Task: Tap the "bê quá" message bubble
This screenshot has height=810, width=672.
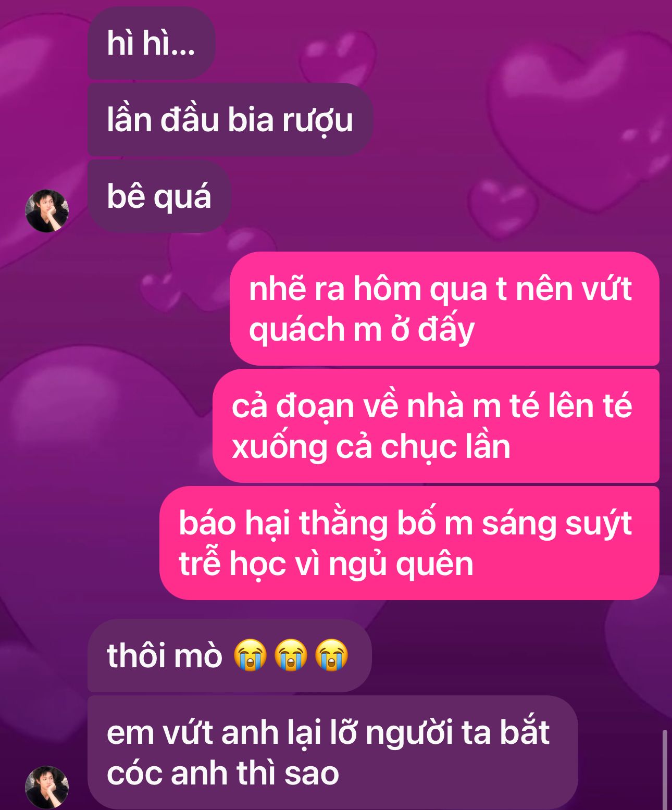Action: click(x=159, y=196)
